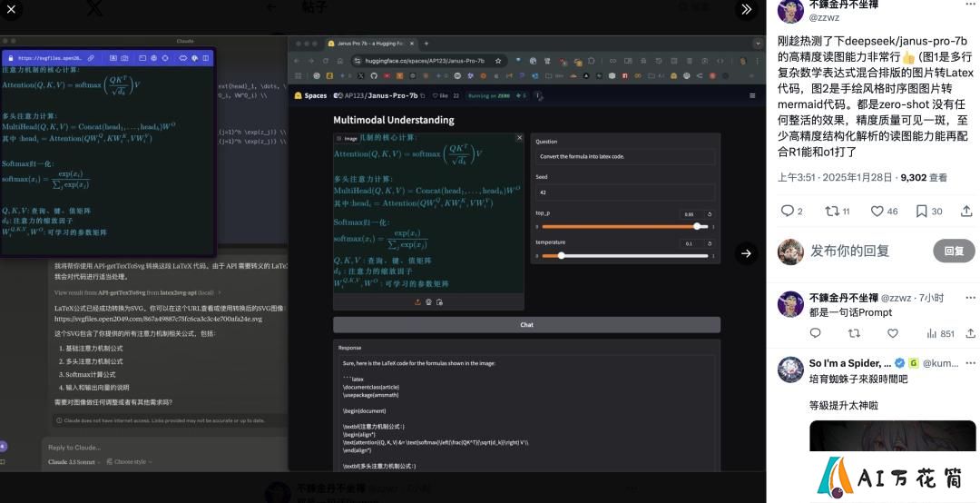The height and width of the screenshot is (503, 980).
Task: View the analytics icon showing 851 views
Action: coord(940,333)
